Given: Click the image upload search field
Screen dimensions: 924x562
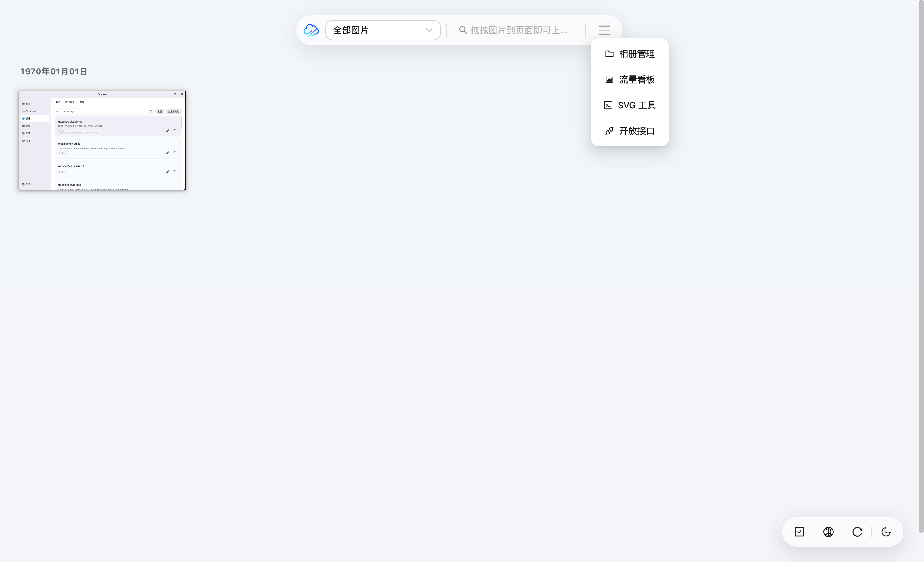Looking at the screenshot, I should [x=518, y=30].
